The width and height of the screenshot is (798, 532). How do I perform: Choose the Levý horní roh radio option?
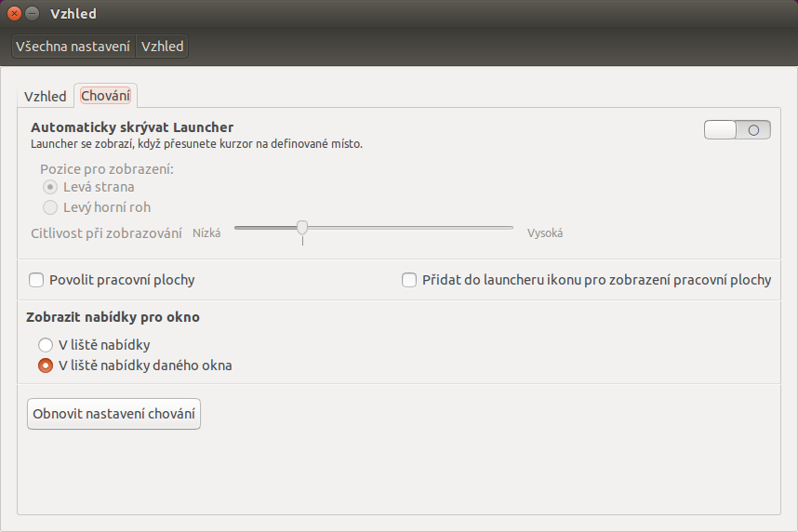tap(50, 207)
